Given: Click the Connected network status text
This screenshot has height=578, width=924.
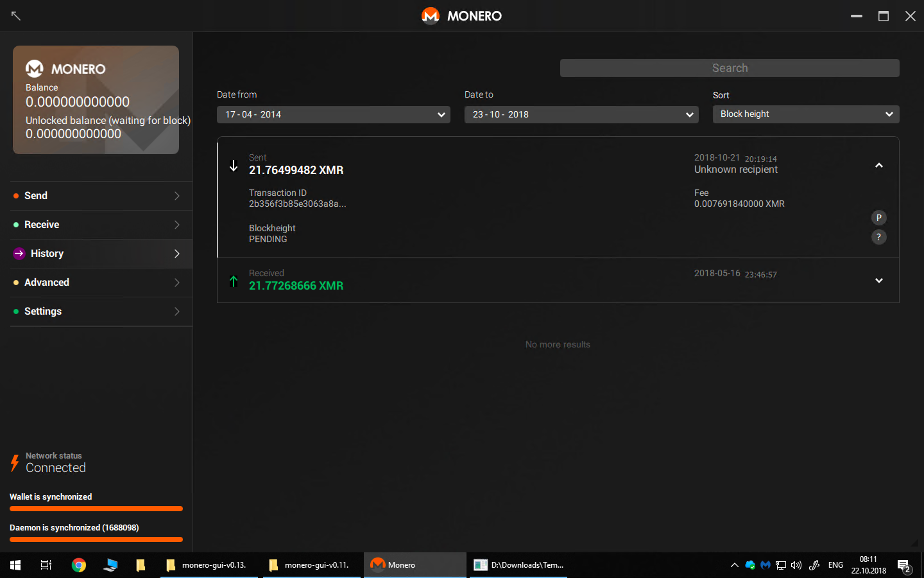Looking at the screenshot, I should [x=56, y=468].
